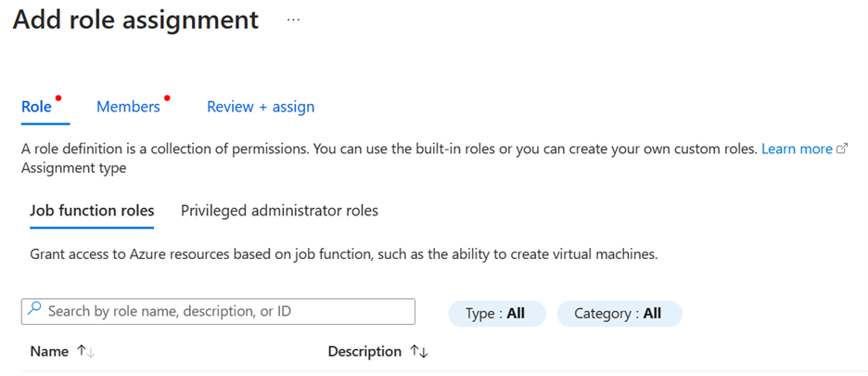Sort by the Description column header
The image size is (868, 376).
[x=364, y=352]
